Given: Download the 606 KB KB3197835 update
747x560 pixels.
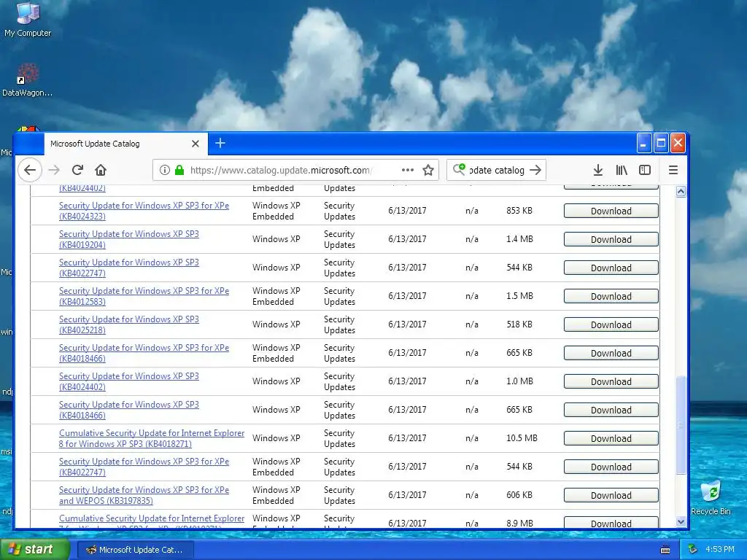Looking at the screenshot, I should click(611, 495).
